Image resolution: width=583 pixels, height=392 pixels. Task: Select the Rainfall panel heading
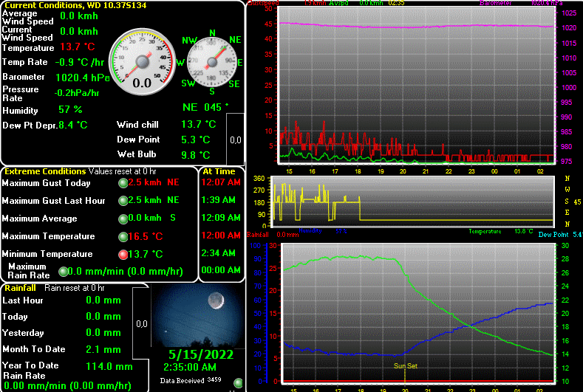pyautogui.click(x=20, y=288)
